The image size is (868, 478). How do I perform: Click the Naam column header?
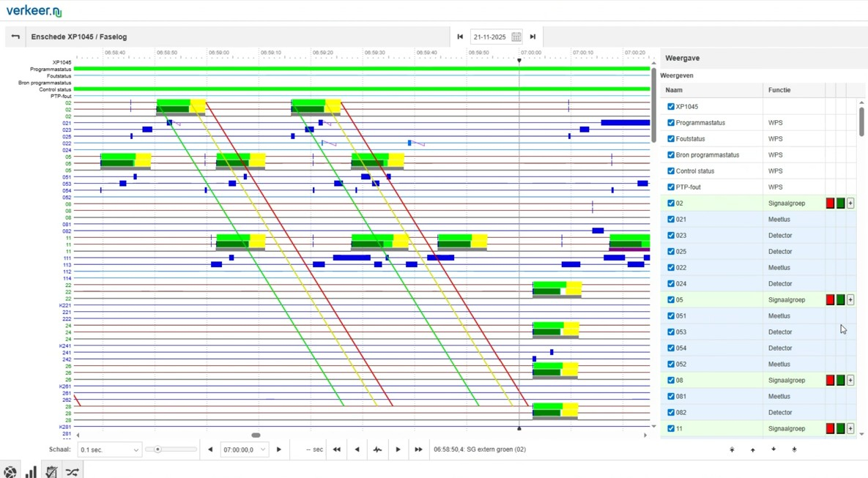point(674,90)
